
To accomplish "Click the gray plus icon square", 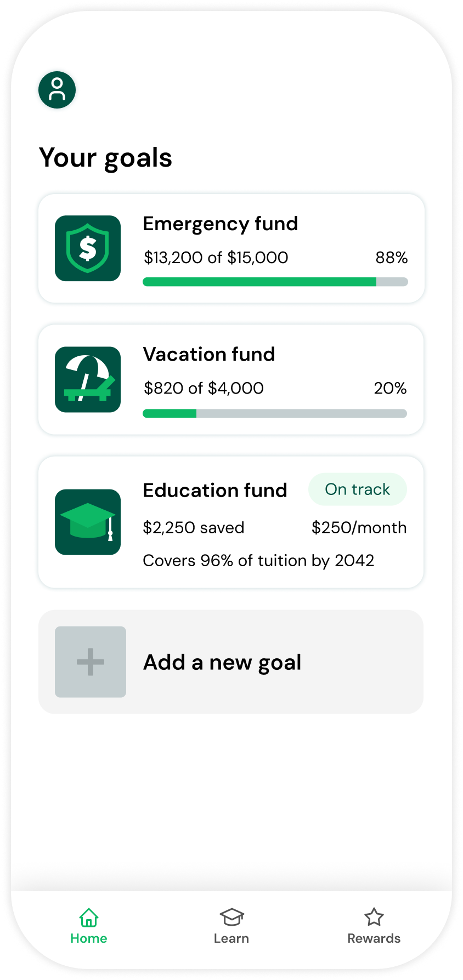I will (91, 662).
